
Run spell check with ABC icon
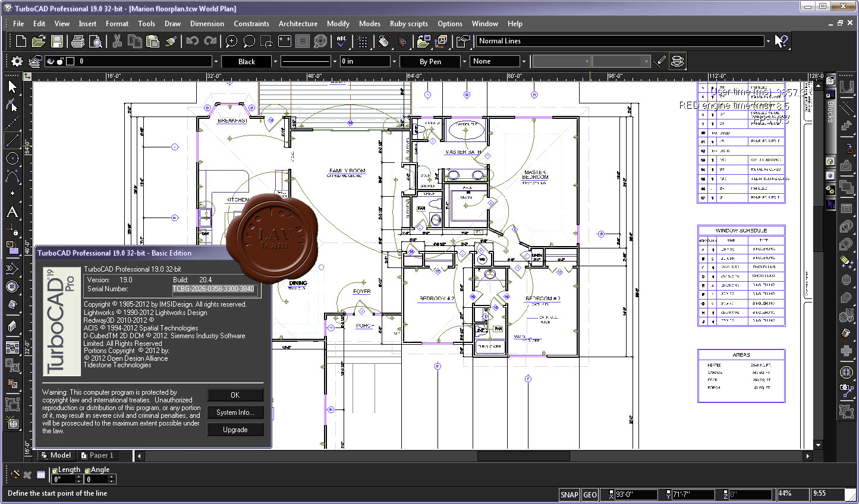click(341, 41)
